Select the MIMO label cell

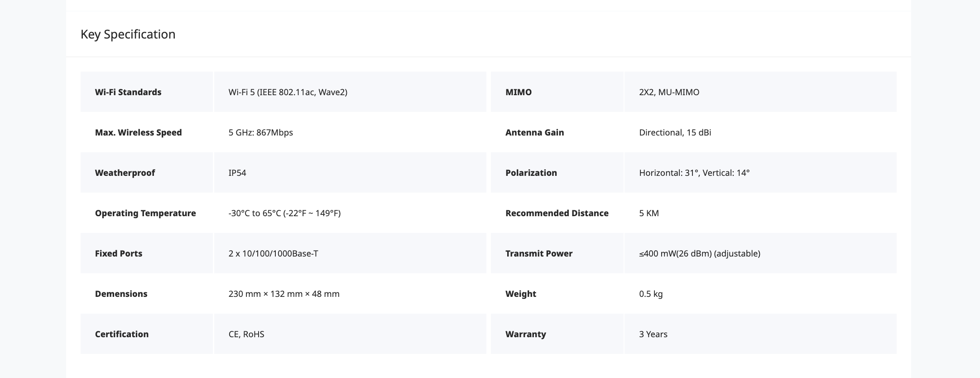[x=557, y=92]
